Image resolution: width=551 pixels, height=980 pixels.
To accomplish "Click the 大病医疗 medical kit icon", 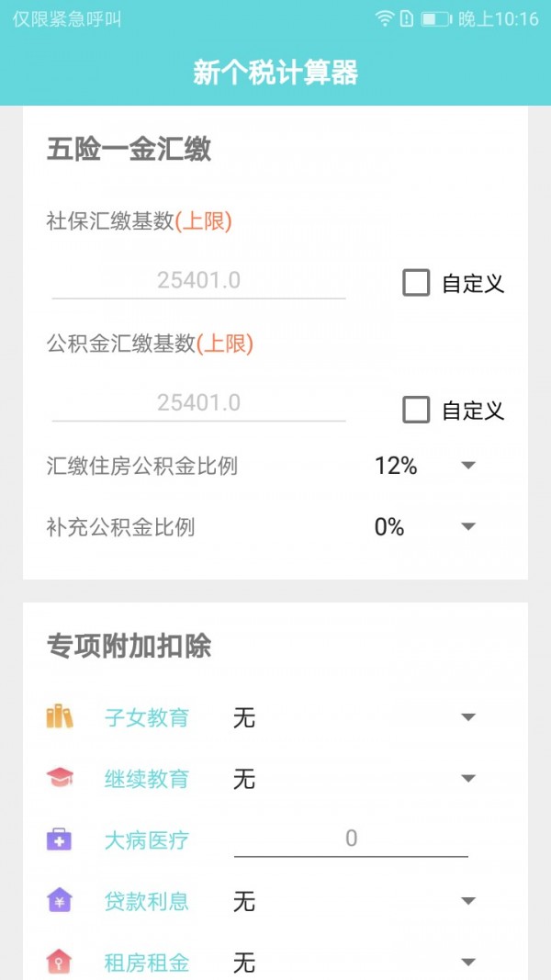I will [61, 839].
